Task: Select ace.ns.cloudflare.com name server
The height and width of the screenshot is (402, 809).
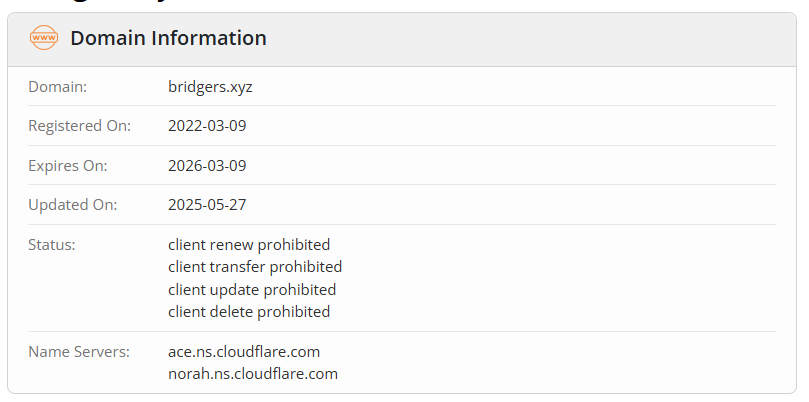Action: [244, 352]
